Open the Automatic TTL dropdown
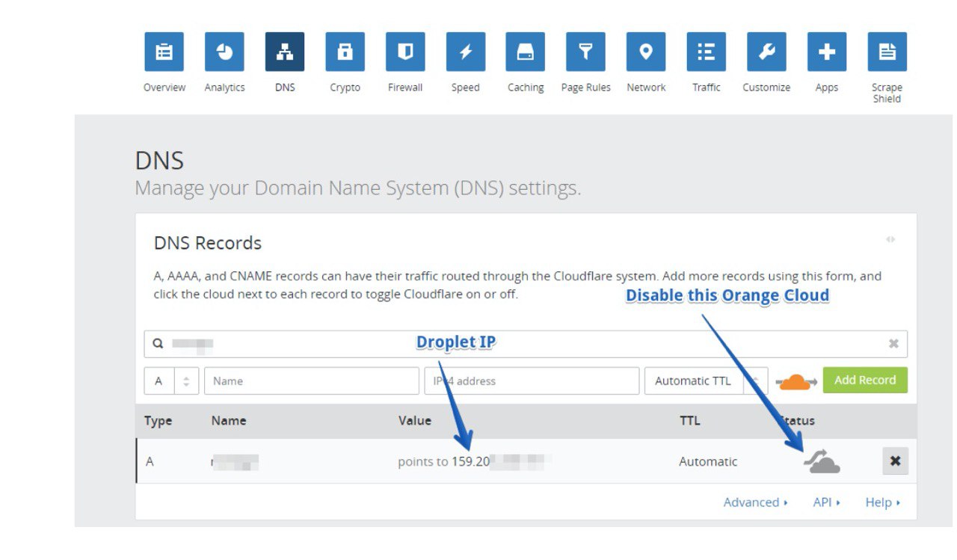957x560 pixels. [x=706, y=381]
